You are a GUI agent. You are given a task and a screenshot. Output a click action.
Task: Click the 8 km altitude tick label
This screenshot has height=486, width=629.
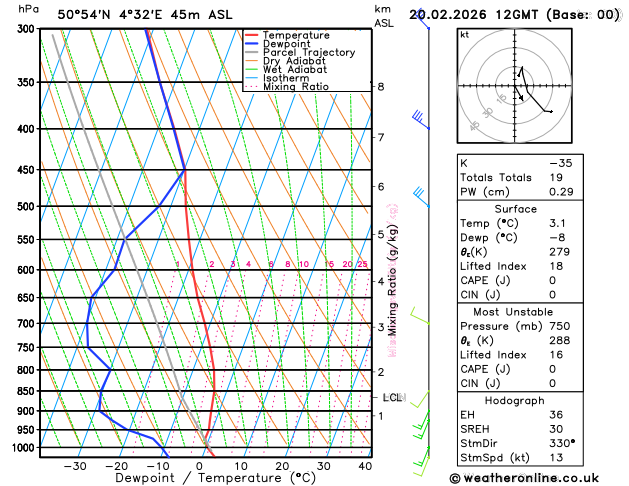pos(381,87)
